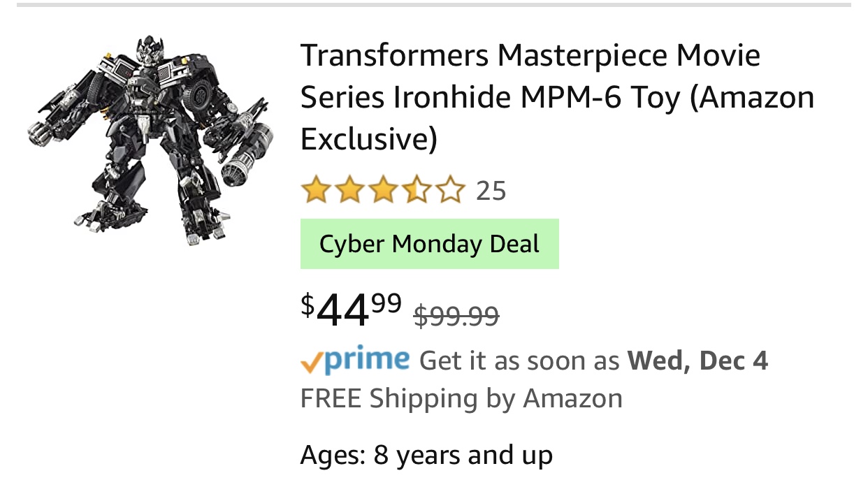868x487 pixels.
Task: Open the Transformers Masterpiece Movie Series title link
Action: (557, 97)
